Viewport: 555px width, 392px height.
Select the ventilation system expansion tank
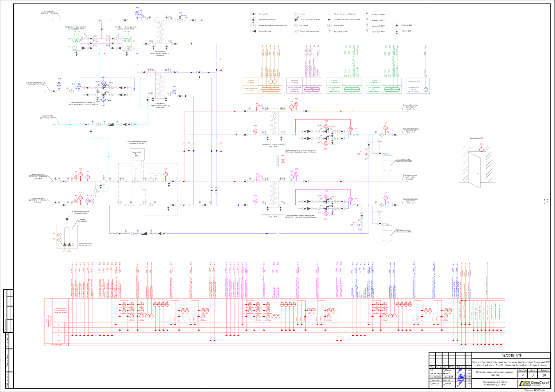[387, 162]
